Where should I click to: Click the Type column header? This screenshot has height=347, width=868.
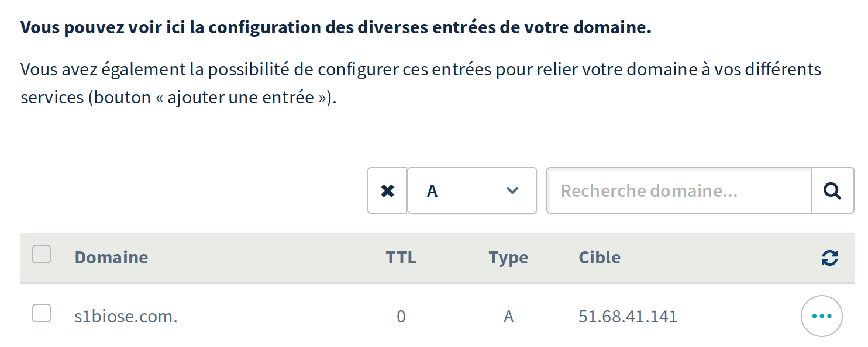(508, 258)
